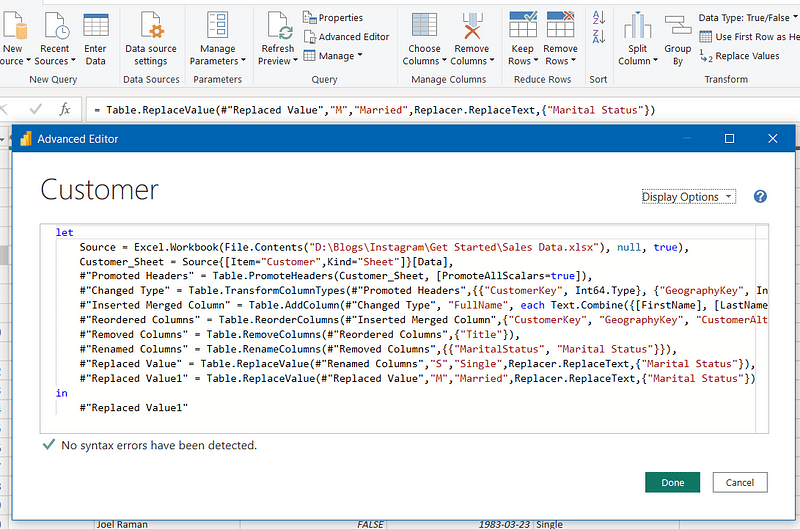800x529 pixels.
Task: Click Advanced Editor in the ribbon
Action: (346, 37)
